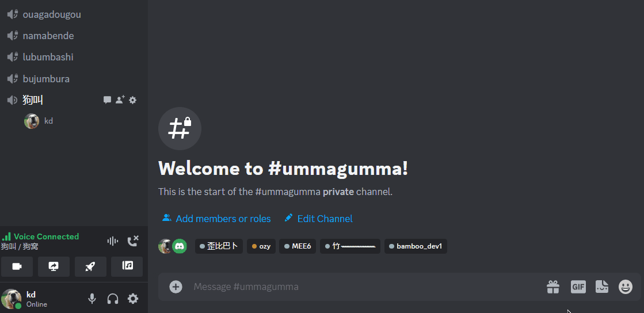The height and width of the screenshot is (313, 644).
Task: Join the bujumbura voice channel
Action: (x=72, y=78)
